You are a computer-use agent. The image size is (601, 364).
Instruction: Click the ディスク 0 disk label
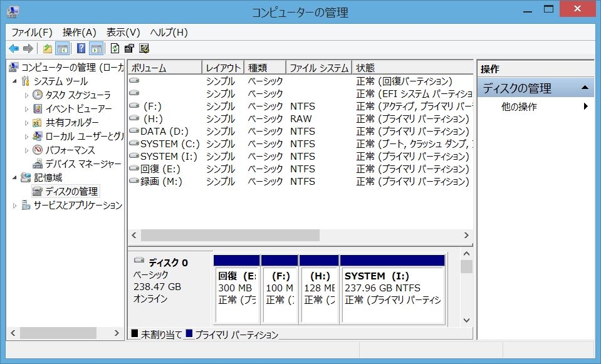[169, 263]
